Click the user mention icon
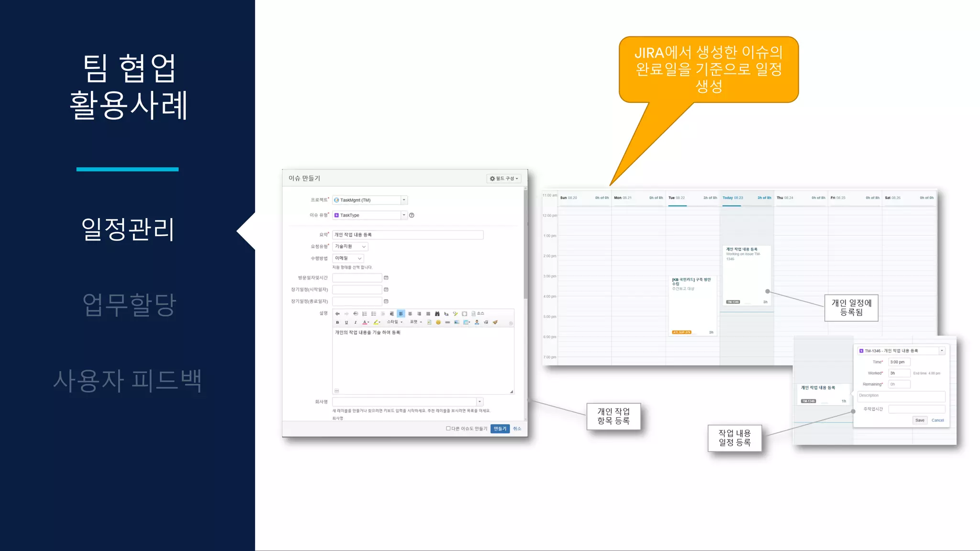This screenshot has height=551, width=980. [x=477, y=322]
